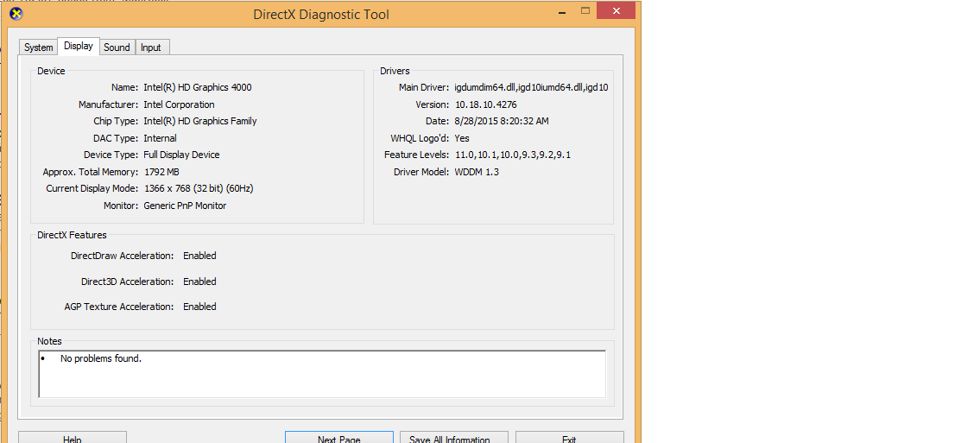The image size is (980, 443).
Task: Click the window title DirectX Diagnostic Tool
Action: [x=320, y=14]
